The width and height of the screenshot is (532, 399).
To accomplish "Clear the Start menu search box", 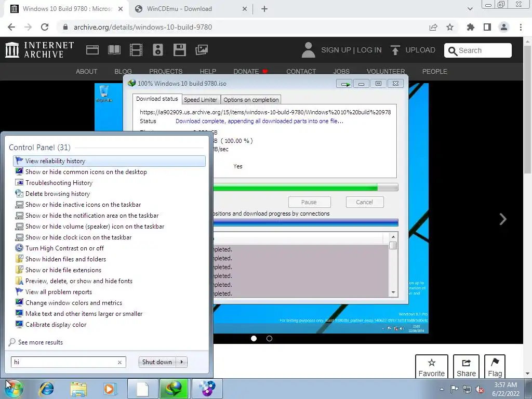I will point(119,362).
